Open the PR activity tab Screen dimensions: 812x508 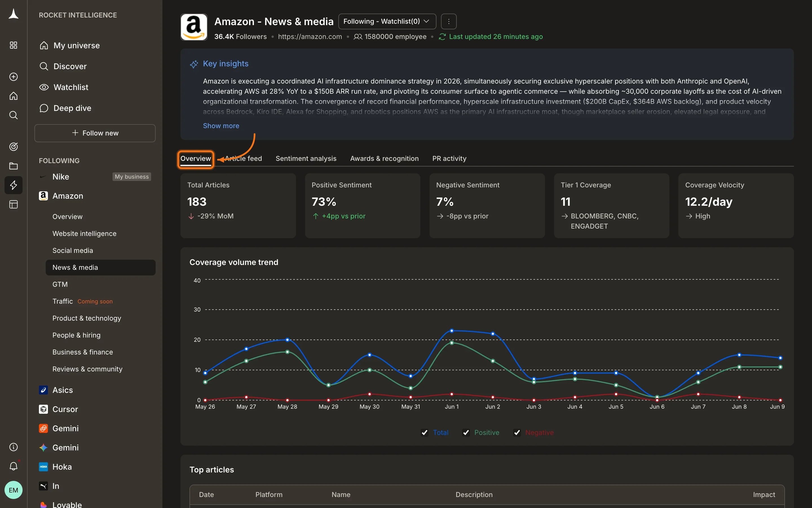pyautogui.click(x=449, y=159)
